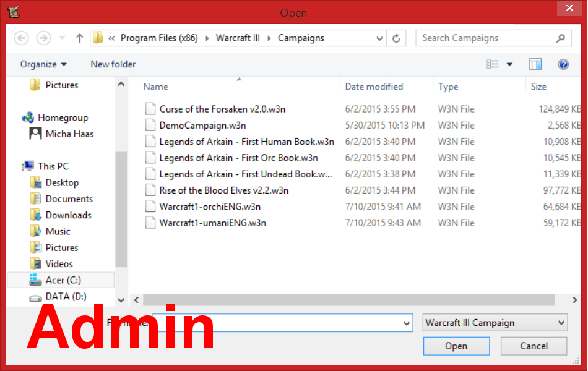The height and width of the screenshot is (371, 588).
Task: Expand the address bar history dropdown
Action: pyautogui.click(x=379, y=38)
